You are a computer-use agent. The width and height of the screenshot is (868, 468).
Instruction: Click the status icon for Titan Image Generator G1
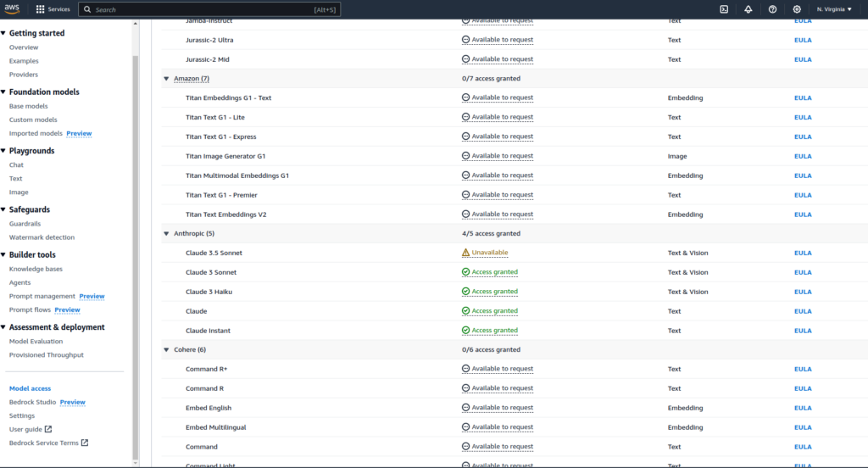pyautogui.click(x=465, y=156)
